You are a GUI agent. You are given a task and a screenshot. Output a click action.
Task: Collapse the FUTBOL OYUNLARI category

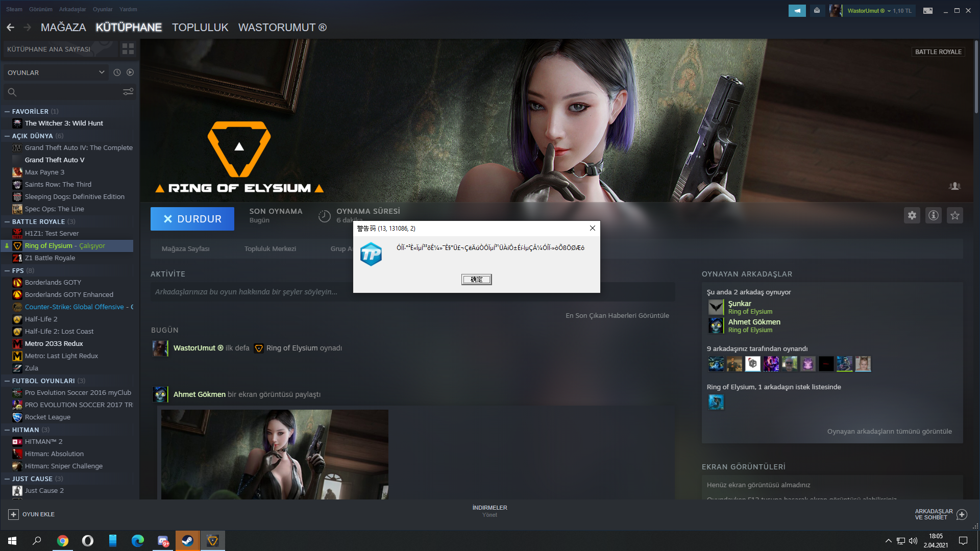(x=7, y=381)
